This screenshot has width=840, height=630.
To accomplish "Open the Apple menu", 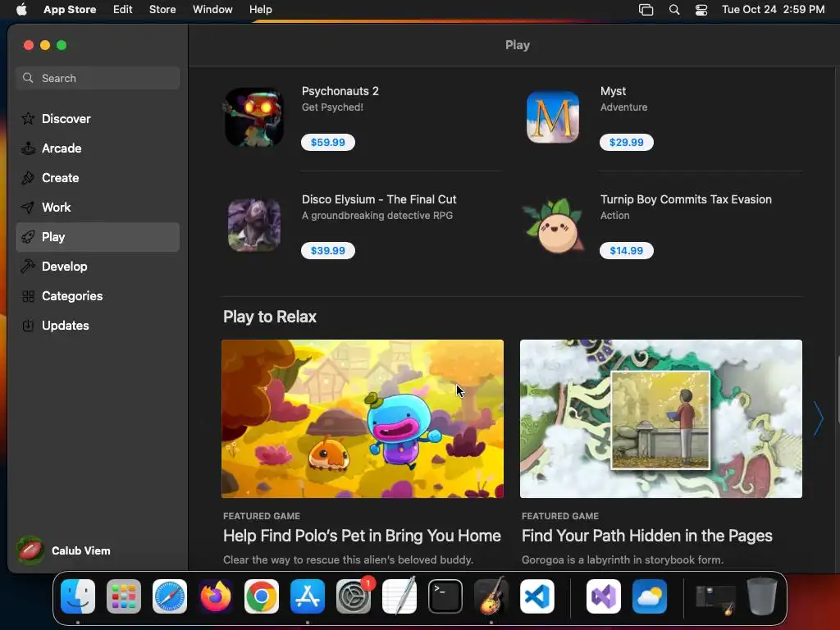I will click(x=21, y=10).
